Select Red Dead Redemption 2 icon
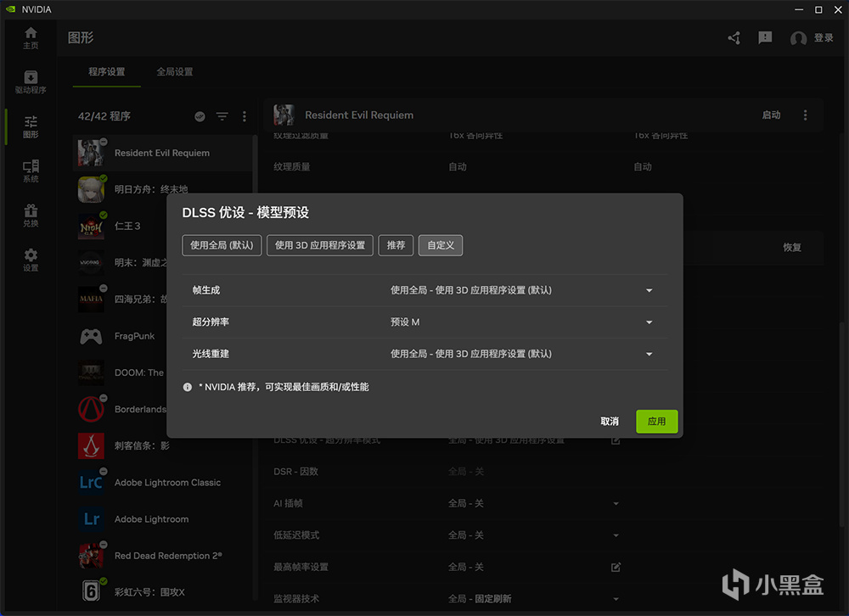The width and height of the screenshot is (849, 616). pos(91,556)
